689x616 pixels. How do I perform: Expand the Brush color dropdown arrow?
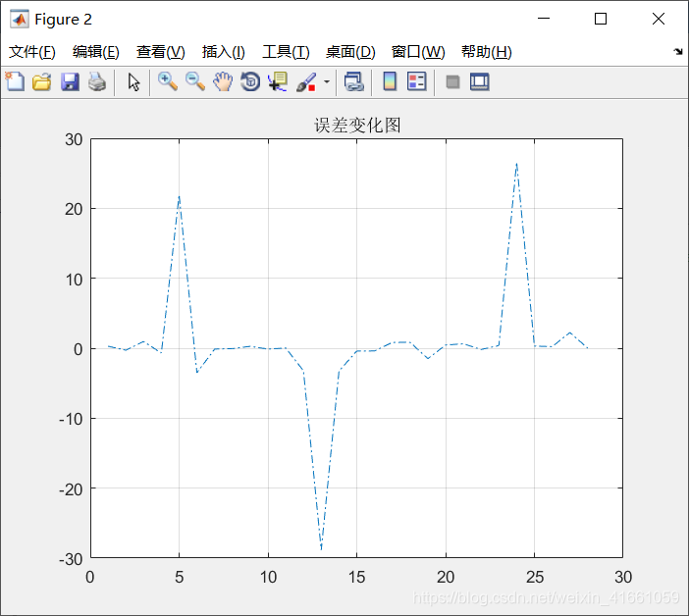click(x=327, y=82)
